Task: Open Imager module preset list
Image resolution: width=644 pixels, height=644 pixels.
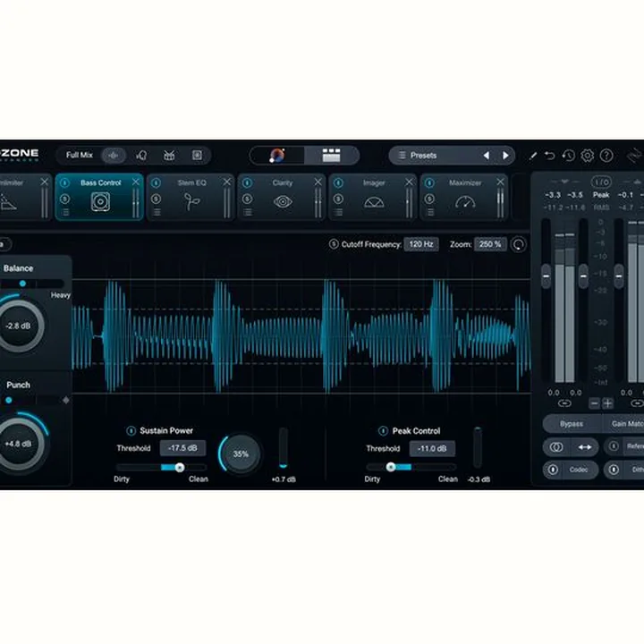Action: coord(339,212)
